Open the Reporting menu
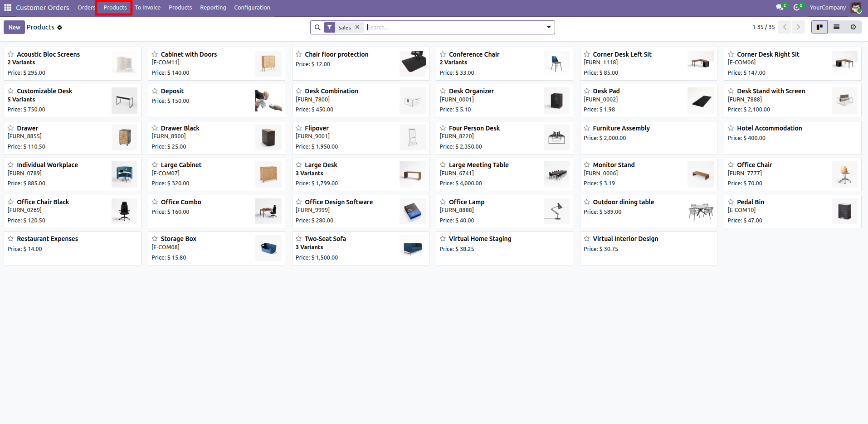Viewport: 868px width, 424px height. [x=213, y=7]
